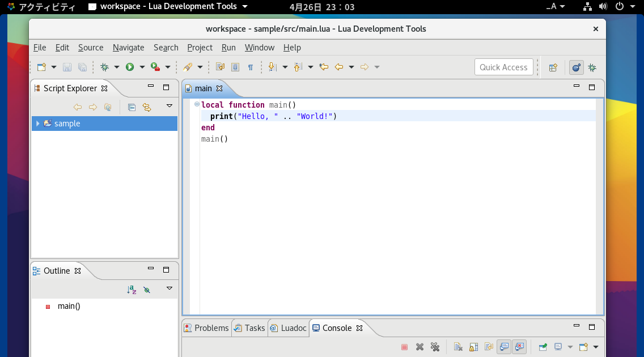644x357 pixels.
Task: Terminate the console process
Action: (x=404, y=347)
